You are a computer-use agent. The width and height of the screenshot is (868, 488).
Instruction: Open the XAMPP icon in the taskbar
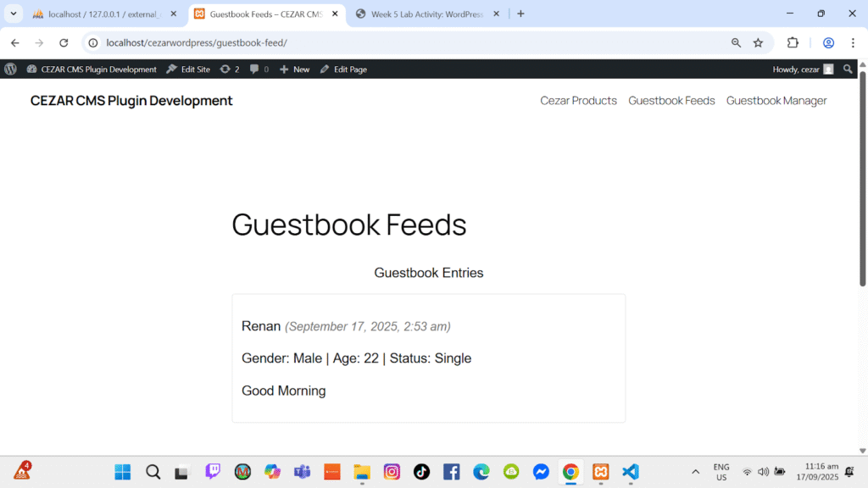[600, 472]
